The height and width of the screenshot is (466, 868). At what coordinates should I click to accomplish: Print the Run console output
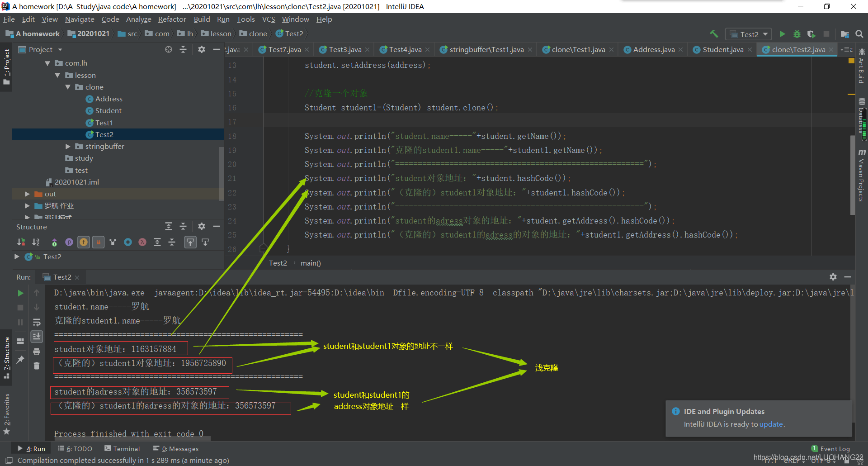click(x=37, y=352)
